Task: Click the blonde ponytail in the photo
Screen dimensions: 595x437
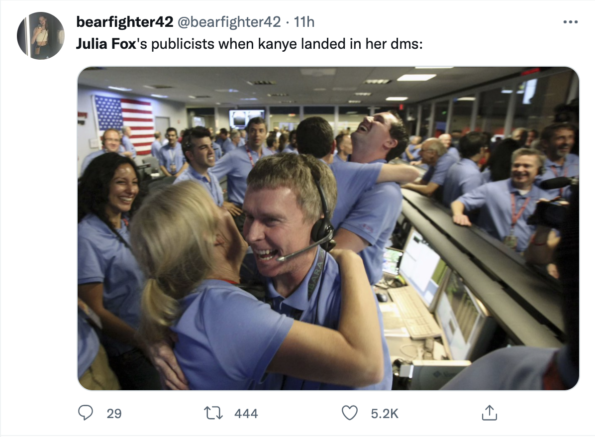Action: coord(157,309)
